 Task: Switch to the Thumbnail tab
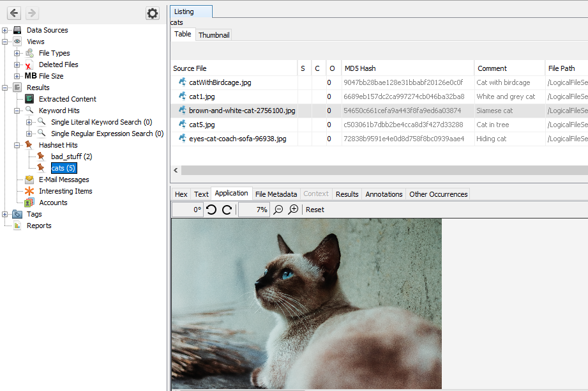click(214, 35)
